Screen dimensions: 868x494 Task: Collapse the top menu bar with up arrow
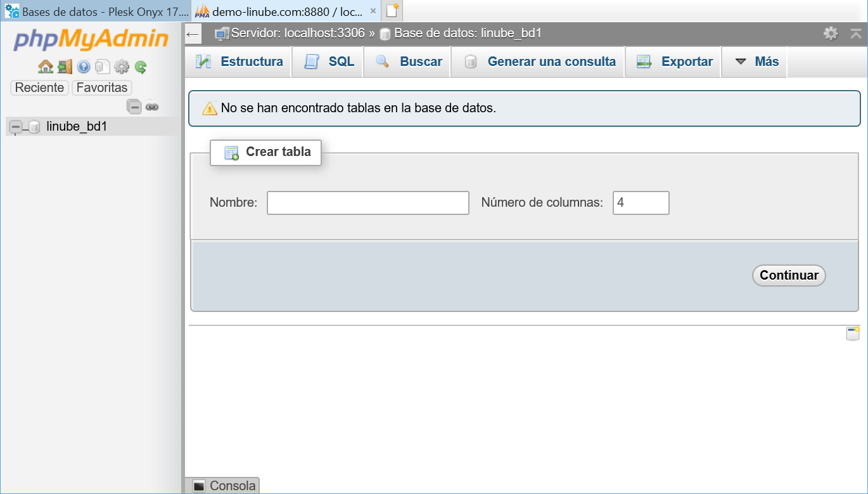point(855,34)
